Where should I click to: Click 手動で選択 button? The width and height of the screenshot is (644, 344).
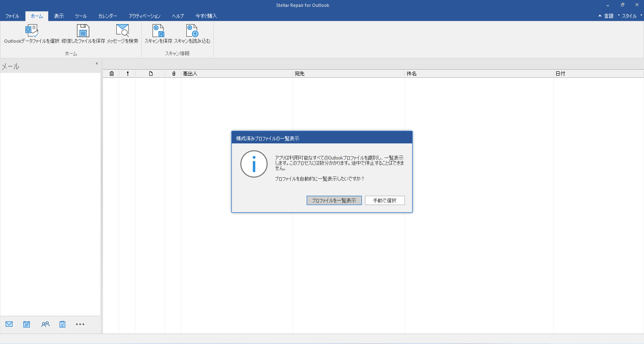coord(385,200)
